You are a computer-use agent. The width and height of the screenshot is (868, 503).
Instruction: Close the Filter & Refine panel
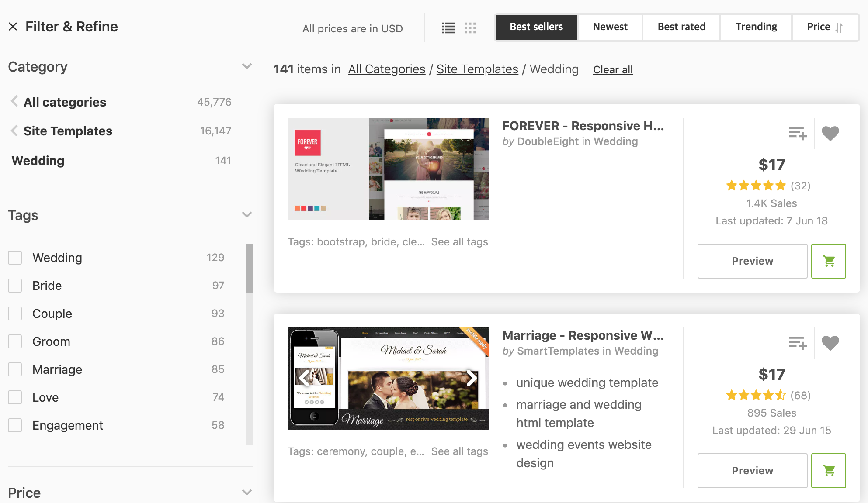pos(13,27)
